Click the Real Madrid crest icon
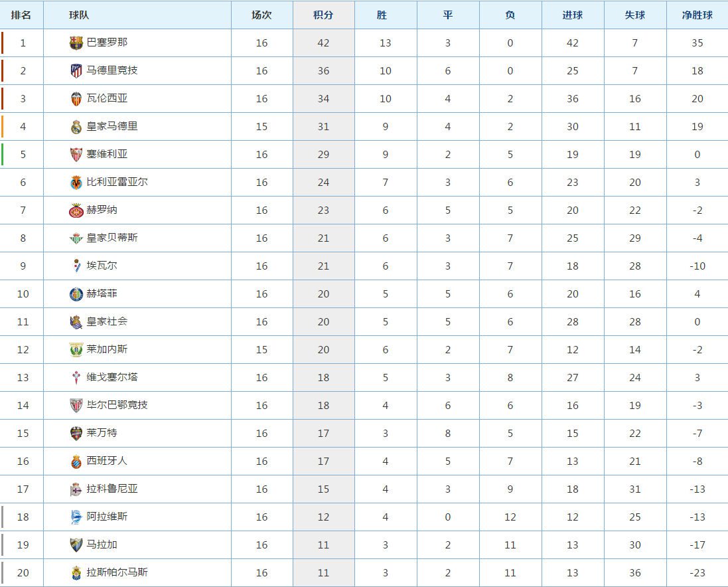728x587 pixels. (x=76, y=126)
